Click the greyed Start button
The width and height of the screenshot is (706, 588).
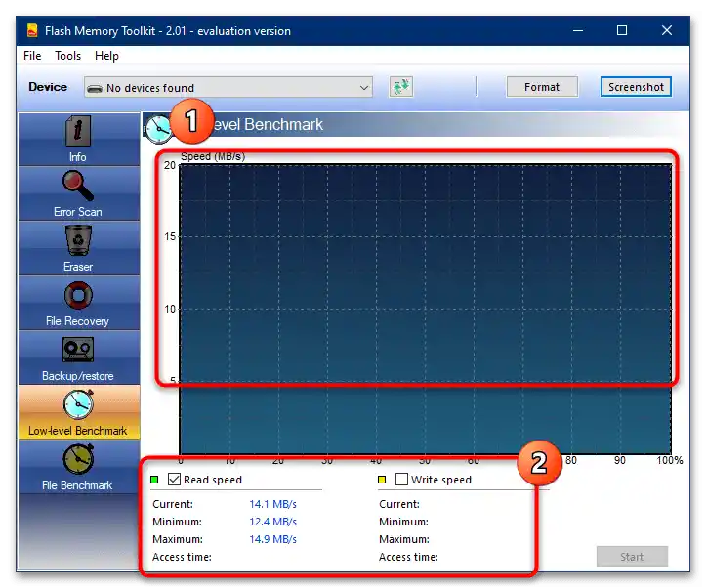tap(632, 557)
